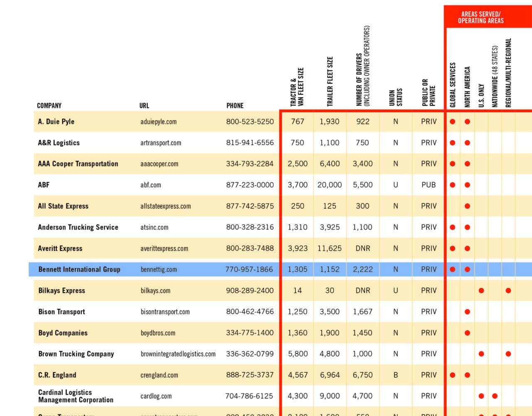
Task: Click the PHONE column header
Action: 235,106
